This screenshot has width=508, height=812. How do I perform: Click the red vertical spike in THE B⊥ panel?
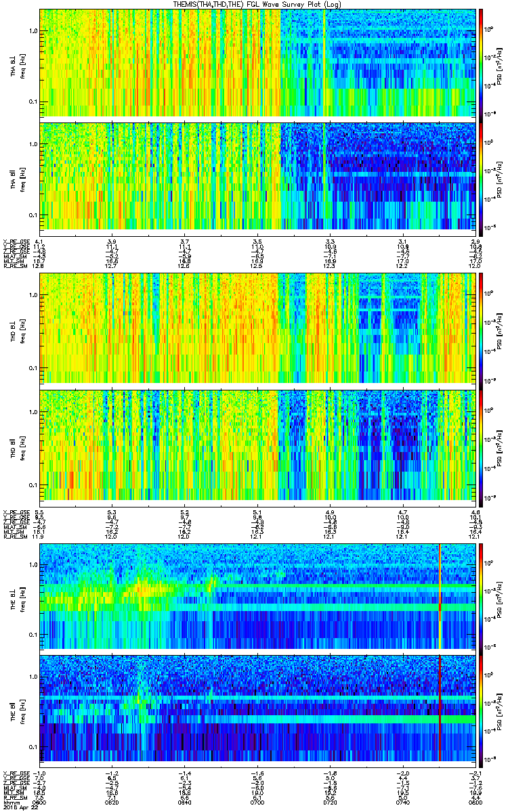pyautogui.click(x=440, y=595)
